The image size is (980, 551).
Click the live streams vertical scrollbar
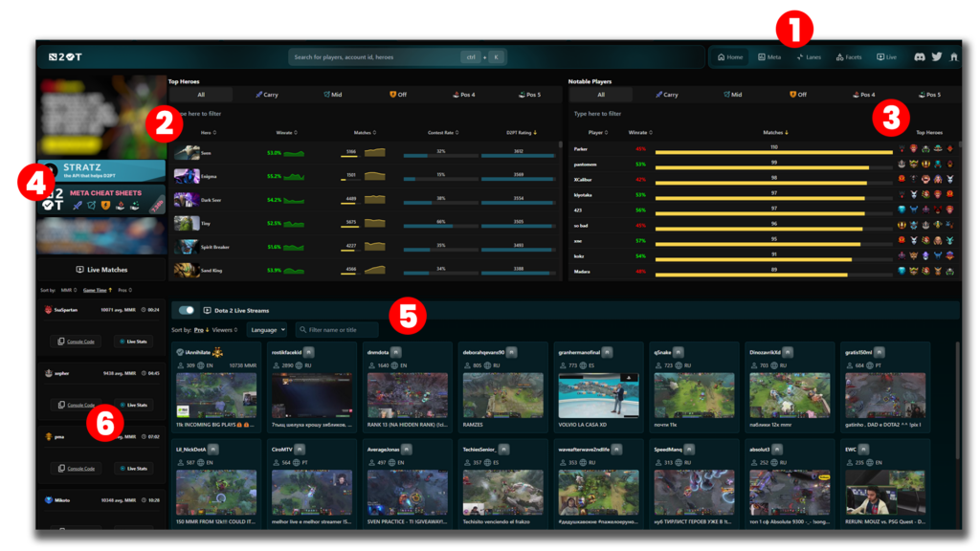(x=956, y=383)
